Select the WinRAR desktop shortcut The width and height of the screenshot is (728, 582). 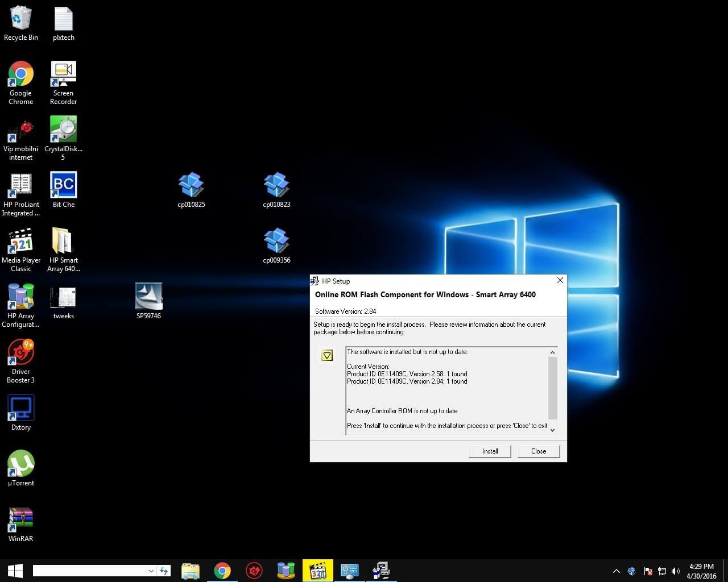coord(21,524)
